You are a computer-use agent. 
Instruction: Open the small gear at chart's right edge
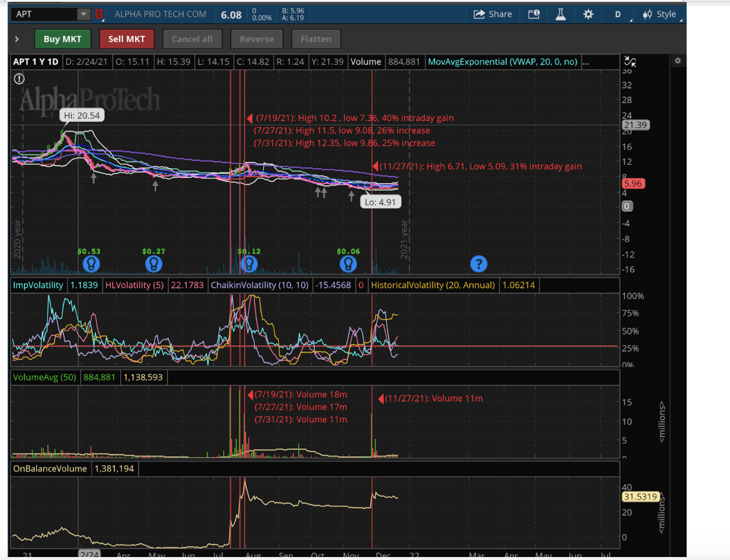point(678,60)
